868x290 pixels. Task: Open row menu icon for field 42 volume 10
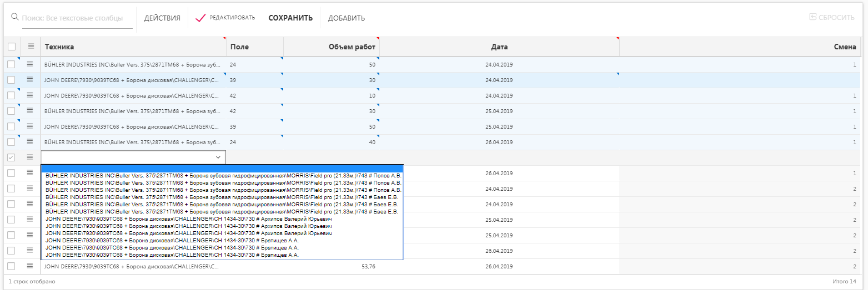[30, 95]
